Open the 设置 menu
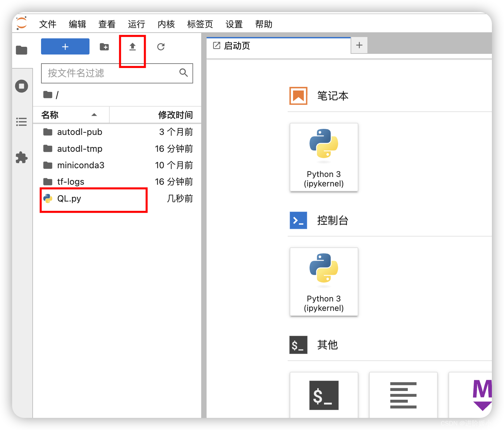Viewport: 504px width, 430px height. [x=234, y=24]
